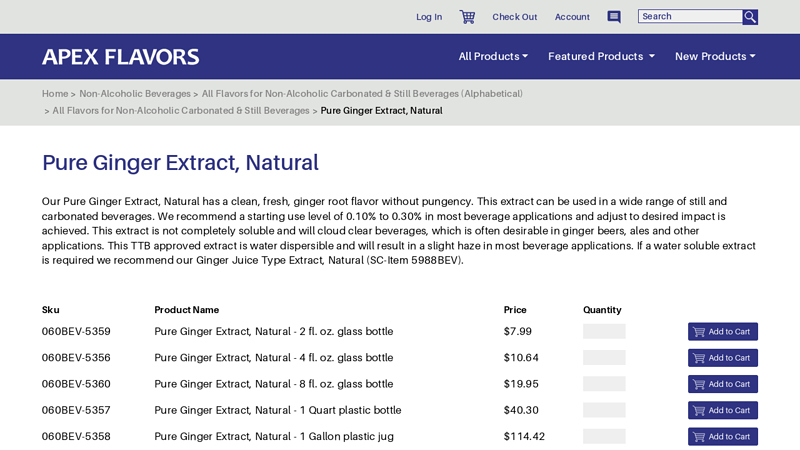
Task: Select the SKU text 060BEV-5356
Action: (76, 358)
